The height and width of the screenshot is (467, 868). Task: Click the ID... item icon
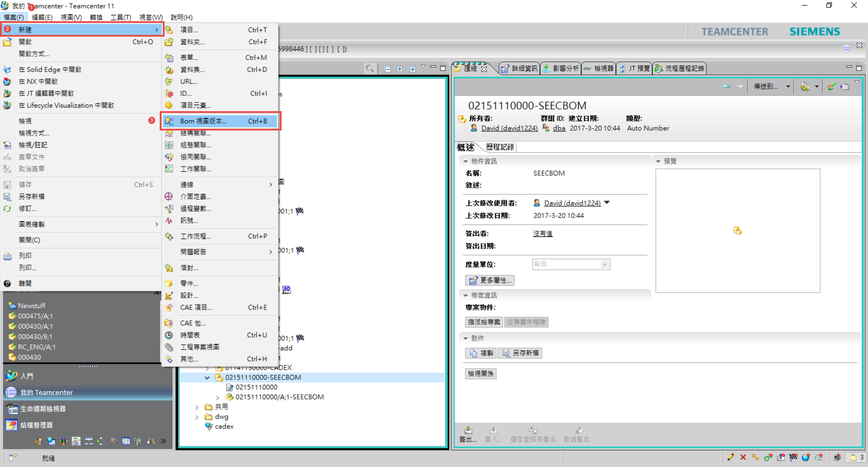pos(169,93)
